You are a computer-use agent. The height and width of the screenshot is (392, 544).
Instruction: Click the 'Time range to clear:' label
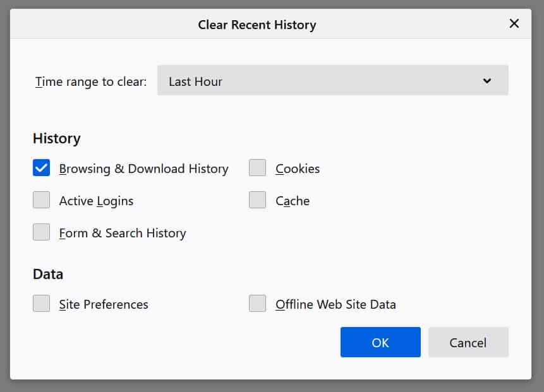tap(91, 82)
